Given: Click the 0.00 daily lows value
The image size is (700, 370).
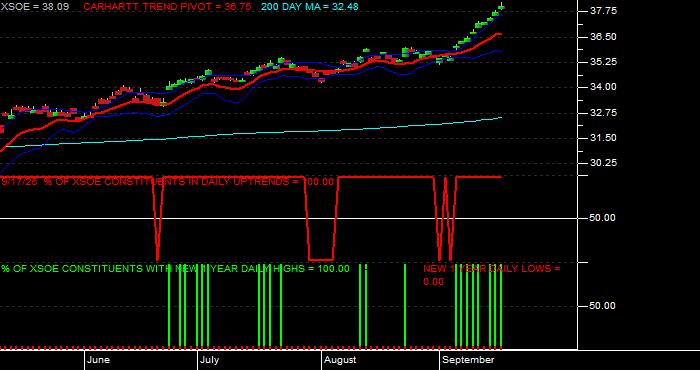Looking at the screenshot, I should click(x=433, y=282).
